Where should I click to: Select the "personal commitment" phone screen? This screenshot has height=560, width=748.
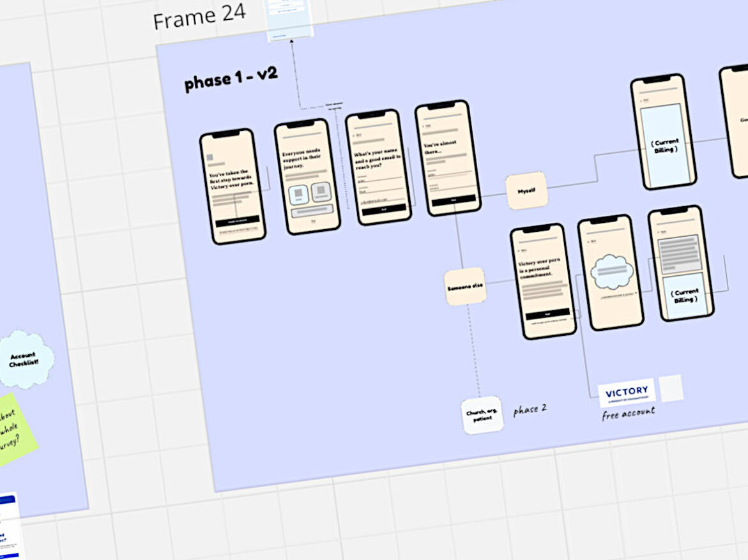[x=543, y=281]
